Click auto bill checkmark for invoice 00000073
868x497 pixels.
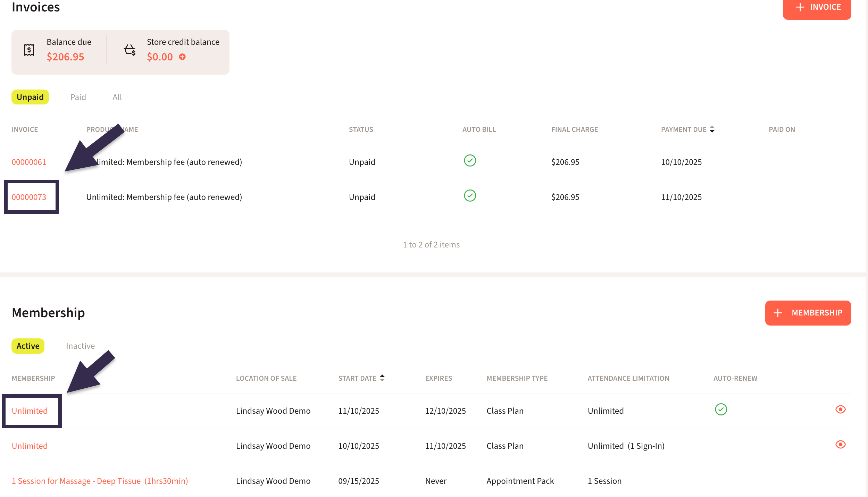point(470,196)
